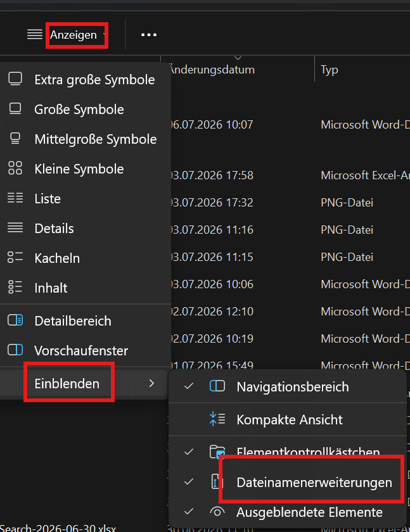Click the Kompakte Ansicht icon
This screenshot has height=532, width=410.
[x=217, y=419]
